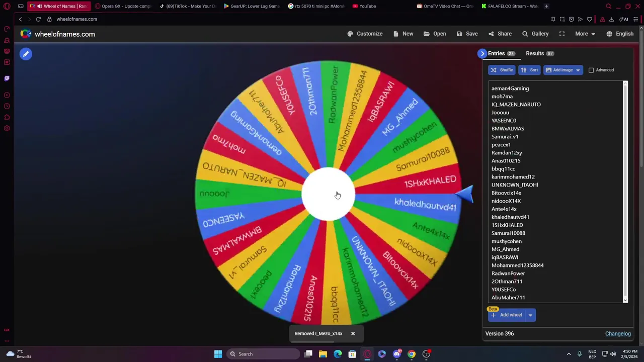
Task: Sort the wheel entries
Action: click(x=529, y=70)
